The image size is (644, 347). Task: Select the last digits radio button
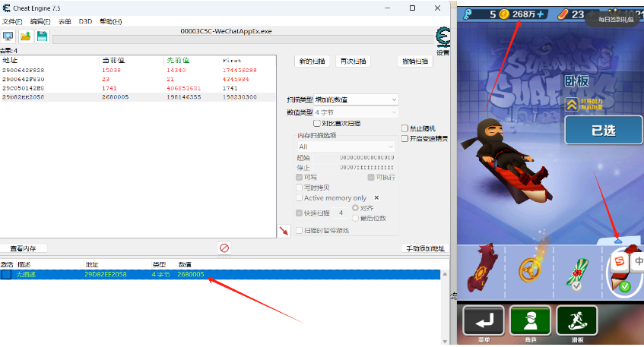coord(355,218)
